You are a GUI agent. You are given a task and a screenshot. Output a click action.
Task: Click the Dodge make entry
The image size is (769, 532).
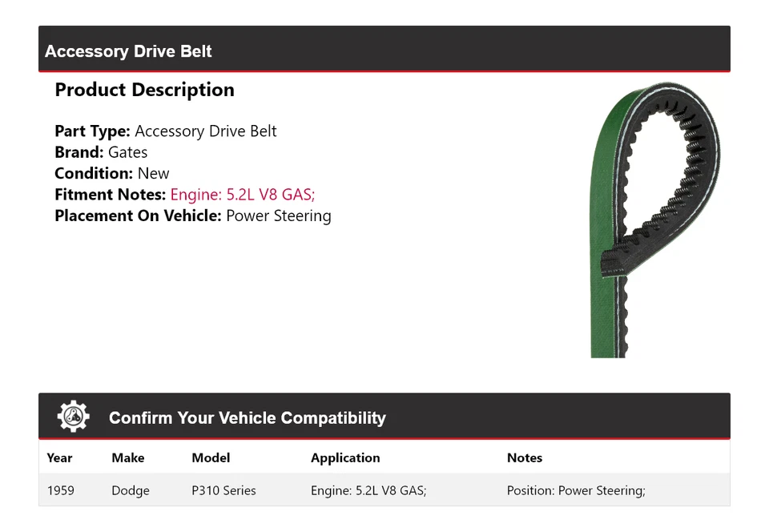tap(131, 490)
